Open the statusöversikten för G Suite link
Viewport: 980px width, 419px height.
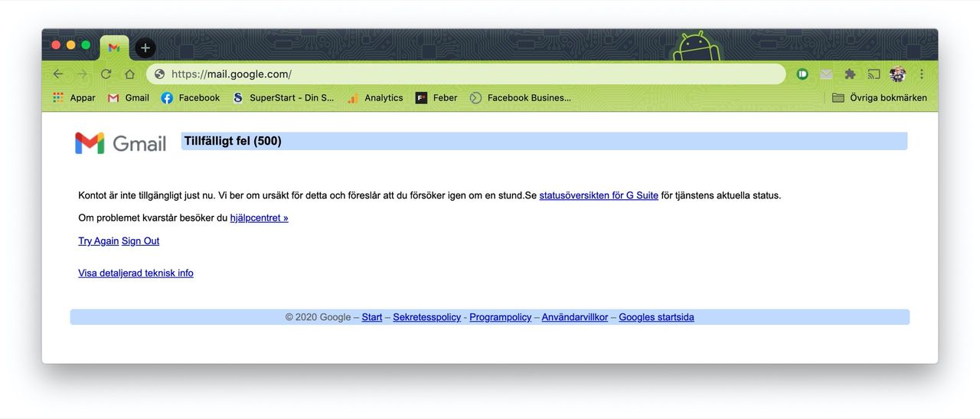point(599,195)
